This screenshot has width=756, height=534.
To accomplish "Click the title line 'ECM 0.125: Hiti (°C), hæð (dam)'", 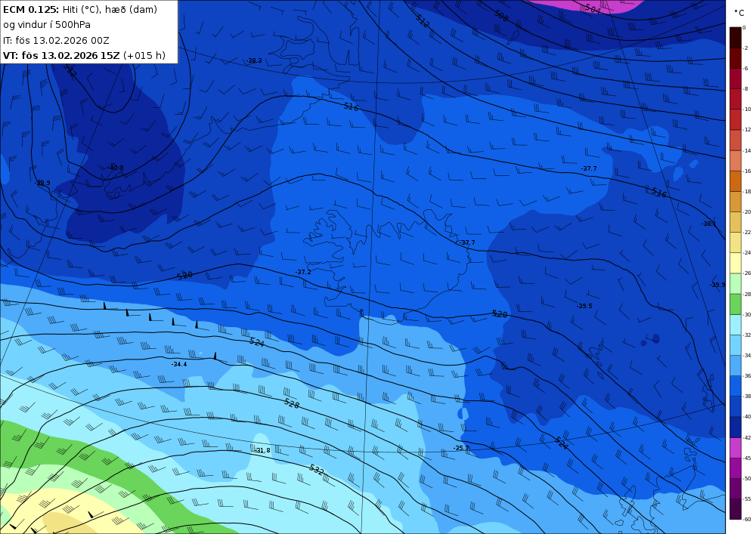I will [x=80, y=10].
